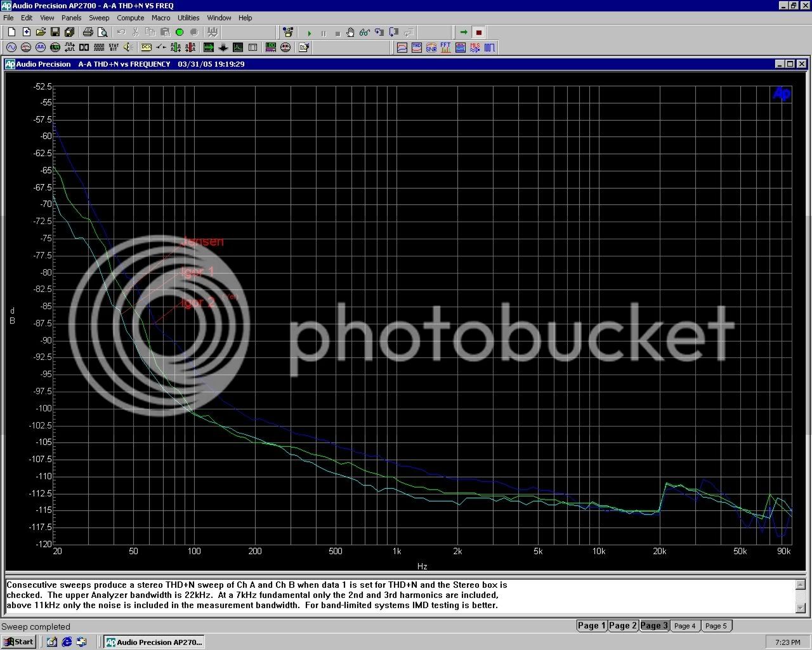Open the green bargraph 1.00 meter icon
812x650 pixels.
click(271, 47)
